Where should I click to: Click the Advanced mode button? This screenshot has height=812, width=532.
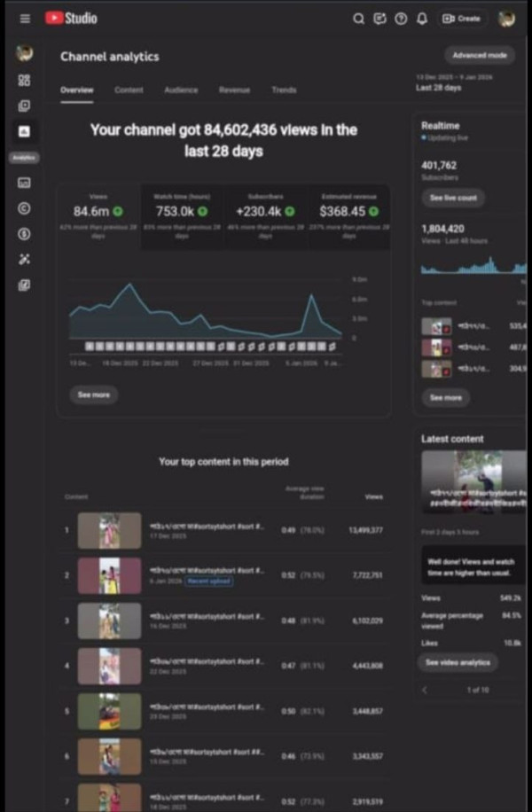(x=479, y=55)
